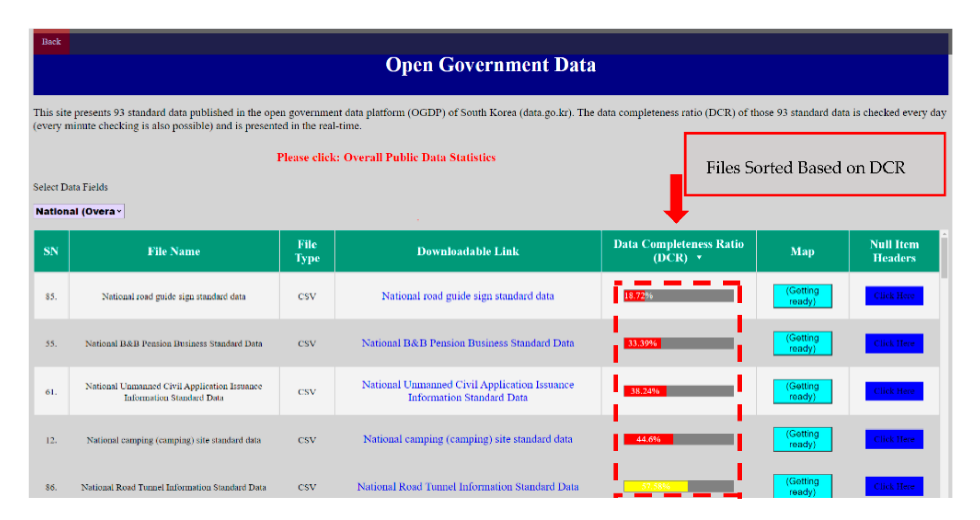Open National B&B Pension Business Standard Data link
This screenshot has width=980, height=520.
point(467,343)
